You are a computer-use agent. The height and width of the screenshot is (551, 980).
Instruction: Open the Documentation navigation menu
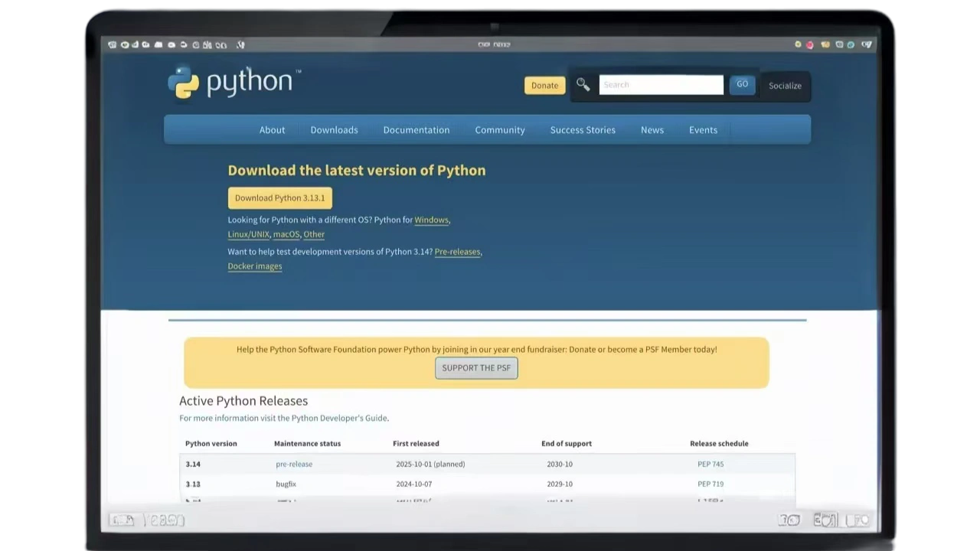point(416,130)
